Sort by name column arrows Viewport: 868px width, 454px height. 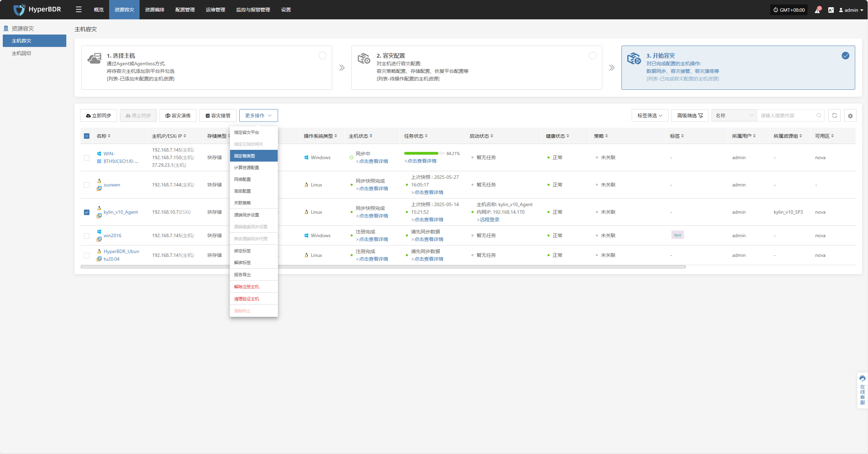coord(109,136)
